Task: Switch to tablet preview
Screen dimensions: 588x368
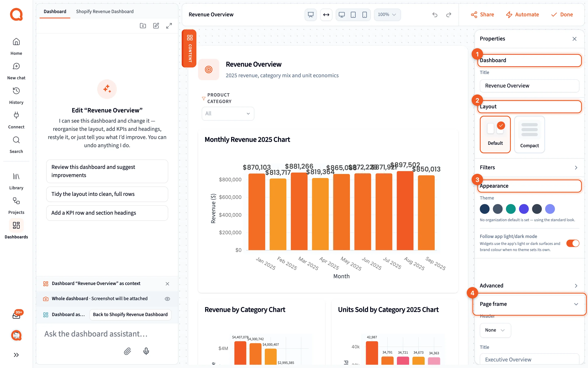Action: coord(353,15)
